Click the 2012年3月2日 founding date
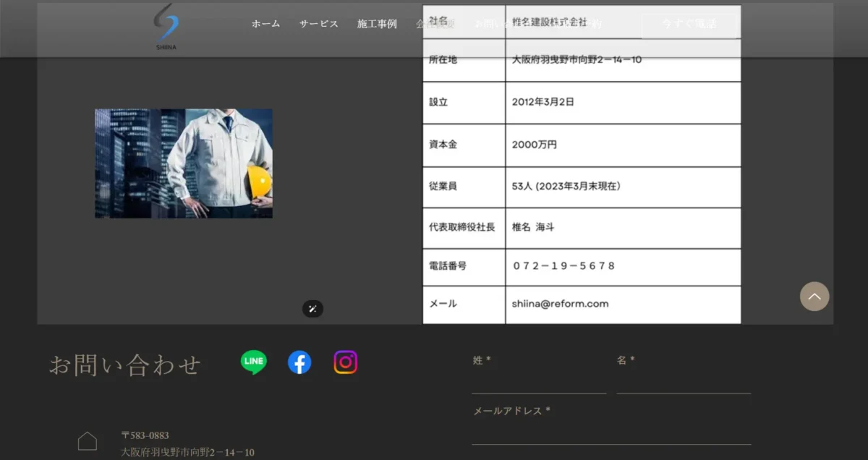 tap(543, 102)
